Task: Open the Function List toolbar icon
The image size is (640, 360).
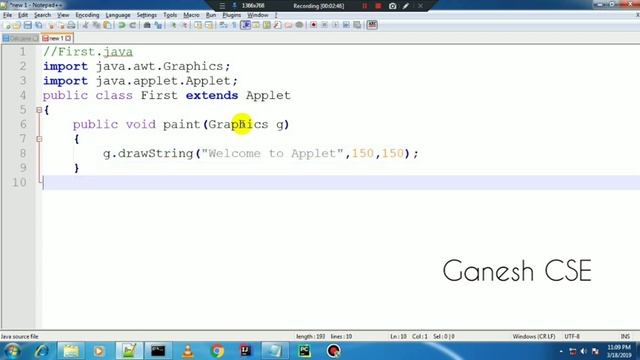Action: 278,25
